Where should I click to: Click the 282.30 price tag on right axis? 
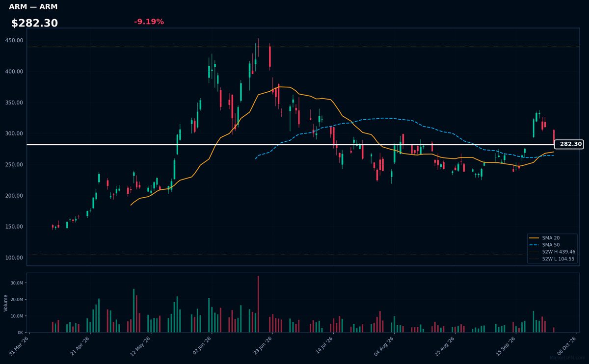click(x=569, y=144)
